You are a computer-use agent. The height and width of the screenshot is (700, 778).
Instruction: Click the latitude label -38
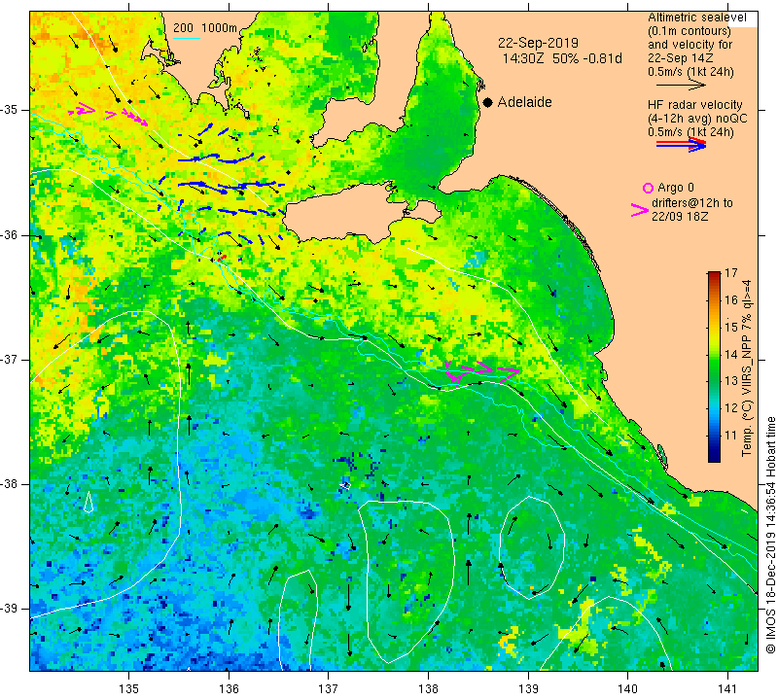coord(10,484)
